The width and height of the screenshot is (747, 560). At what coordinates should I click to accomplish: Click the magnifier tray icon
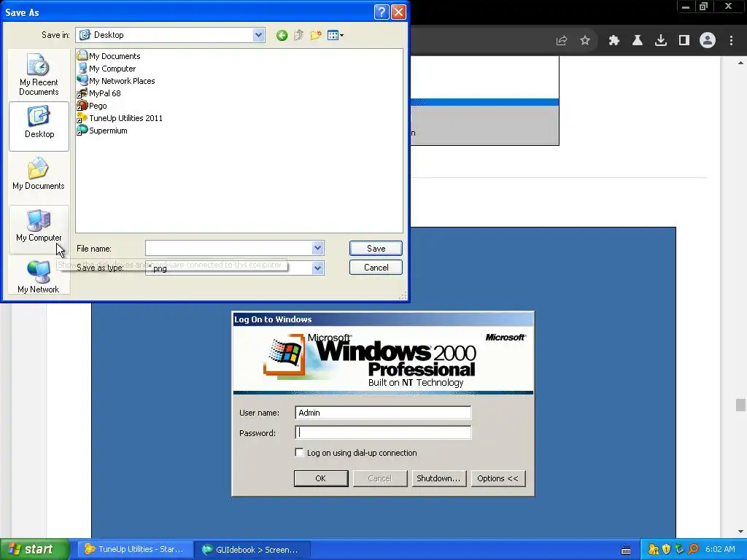pyautogui.click(x=693, y=550)
